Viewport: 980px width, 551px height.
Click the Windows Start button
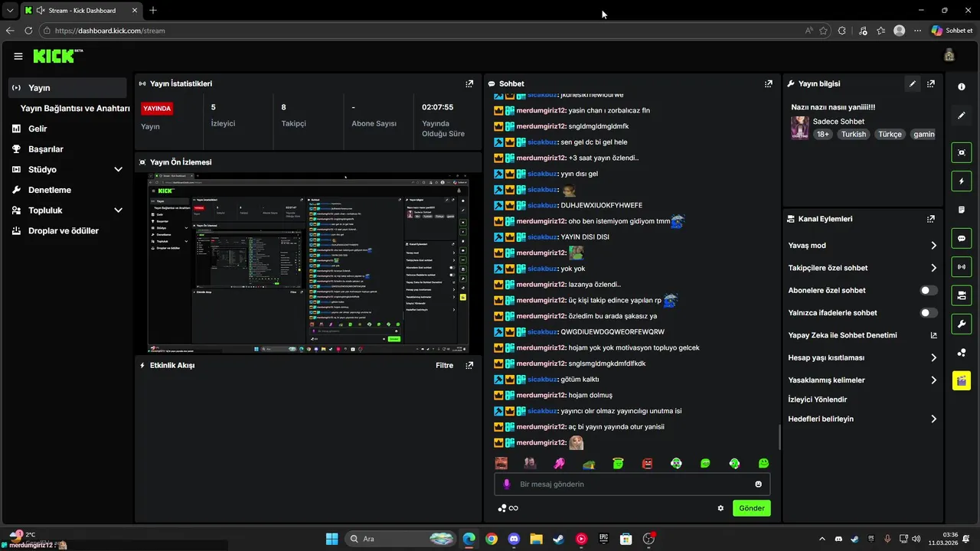click(x=332, y=539)
